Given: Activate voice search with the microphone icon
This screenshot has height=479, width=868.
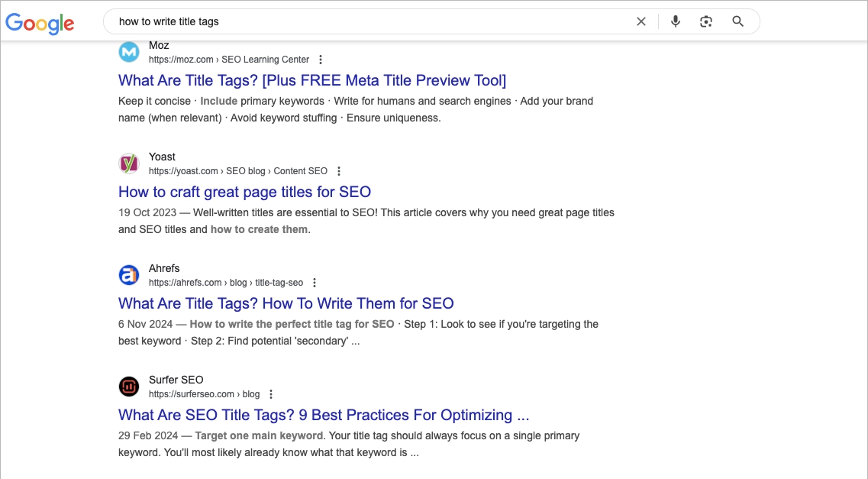Looking at the screenshot, I should coord(675,21).
